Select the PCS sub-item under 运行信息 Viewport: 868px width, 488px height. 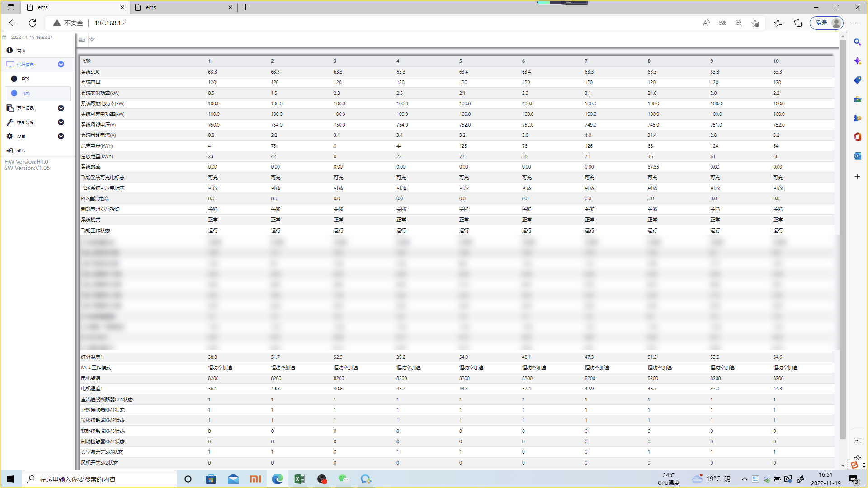click(25, 79)
